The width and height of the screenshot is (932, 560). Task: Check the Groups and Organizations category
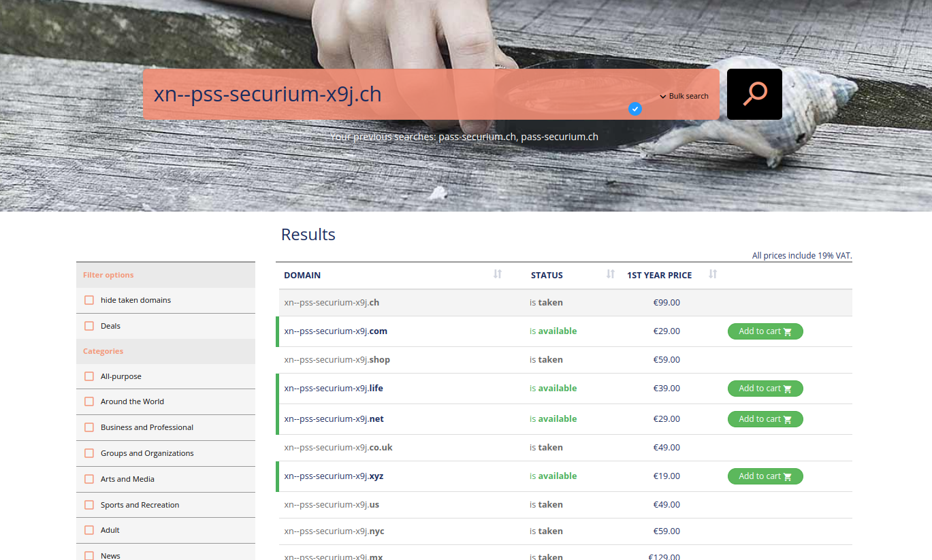[89, 453]
